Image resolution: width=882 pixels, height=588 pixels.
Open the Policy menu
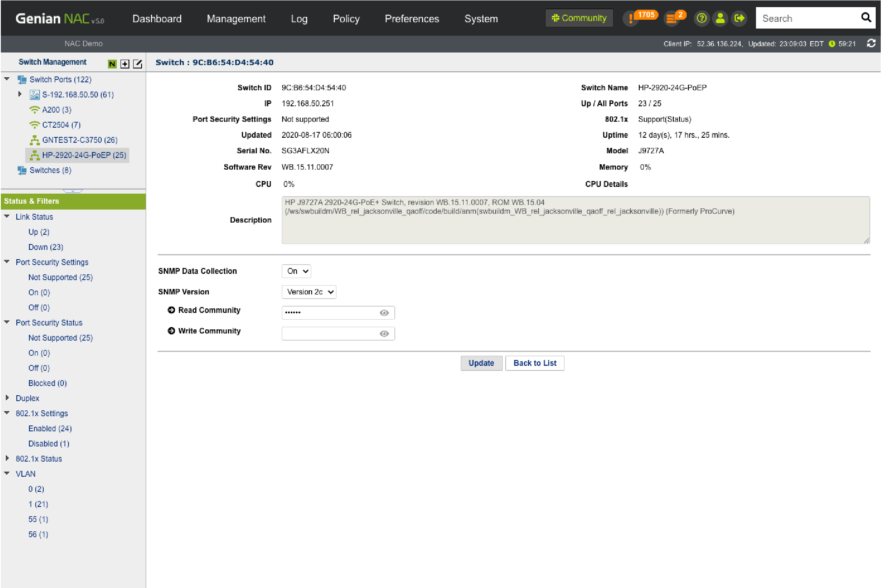click(346, 18)
